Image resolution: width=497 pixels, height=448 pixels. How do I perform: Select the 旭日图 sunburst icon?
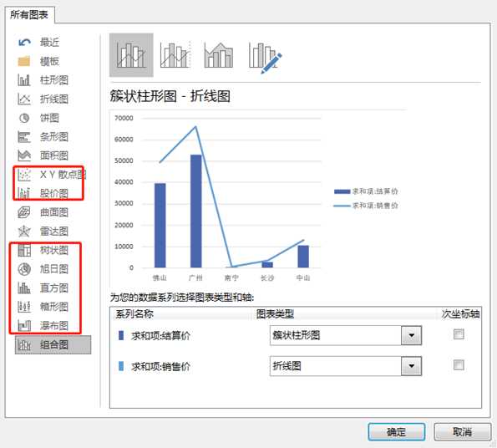[24, 269]
